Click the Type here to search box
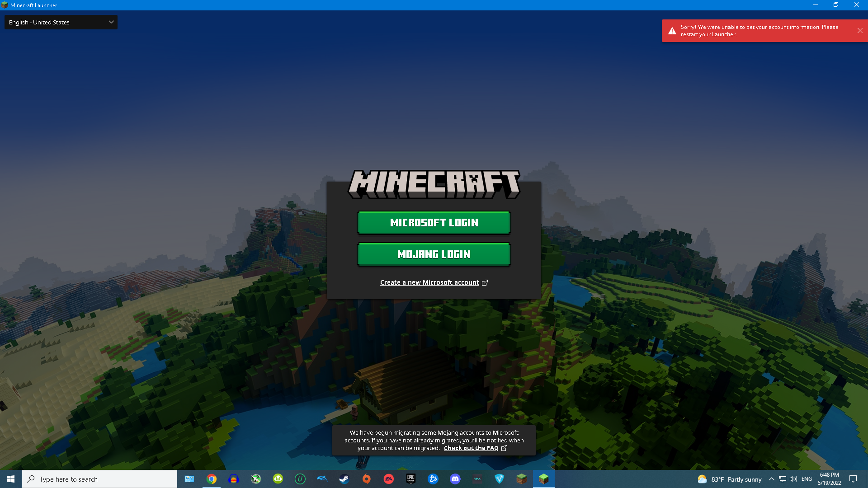 [x=99, y=479]
